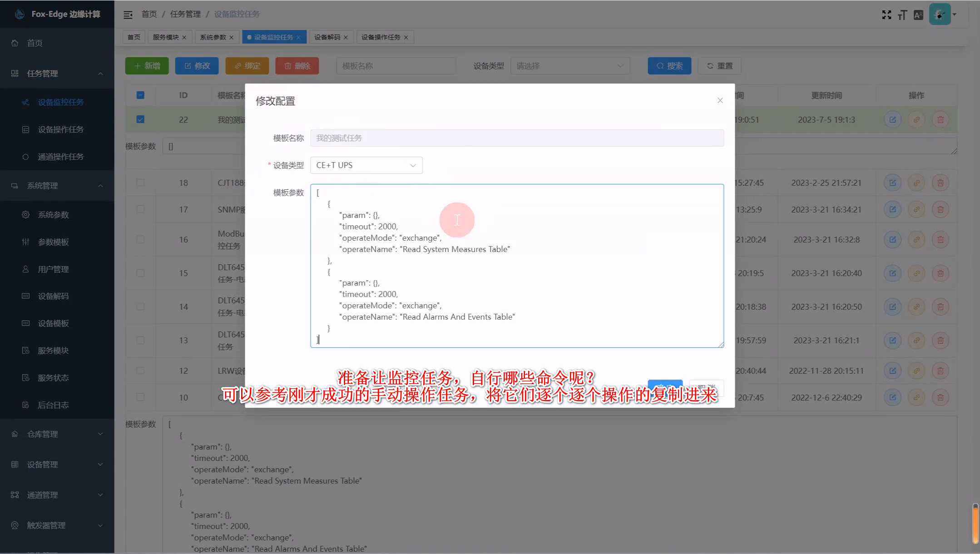This screenshot has height=554, width=980.
Task: Check the checkbox for row 13
Action: [140, 340]
